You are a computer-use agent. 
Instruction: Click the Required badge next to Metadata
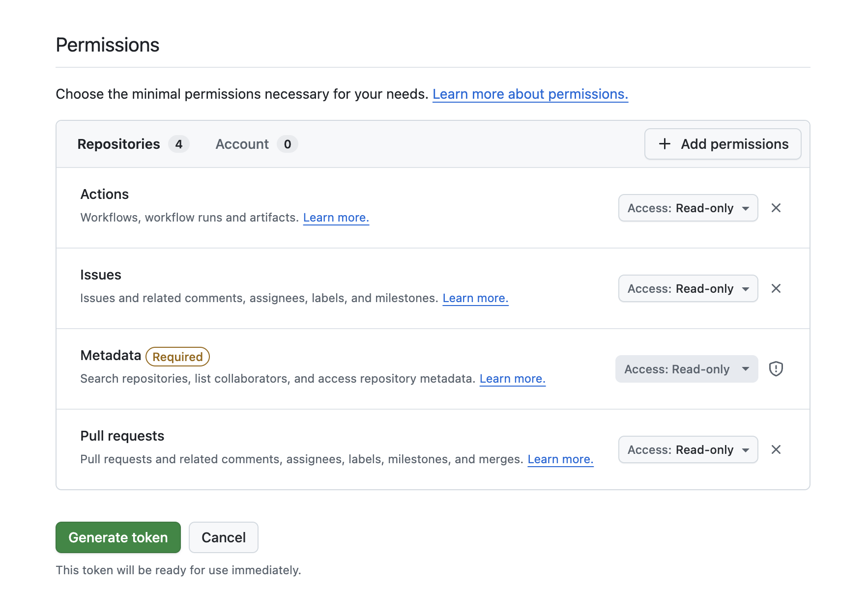pos(177,357)
